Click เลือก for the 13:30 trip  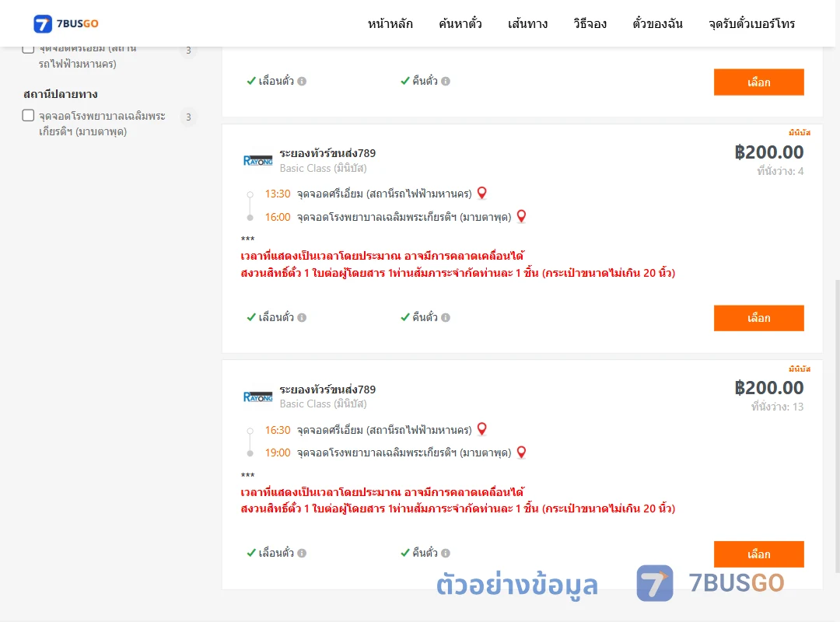pyautogui.click(x=758, y=318)
